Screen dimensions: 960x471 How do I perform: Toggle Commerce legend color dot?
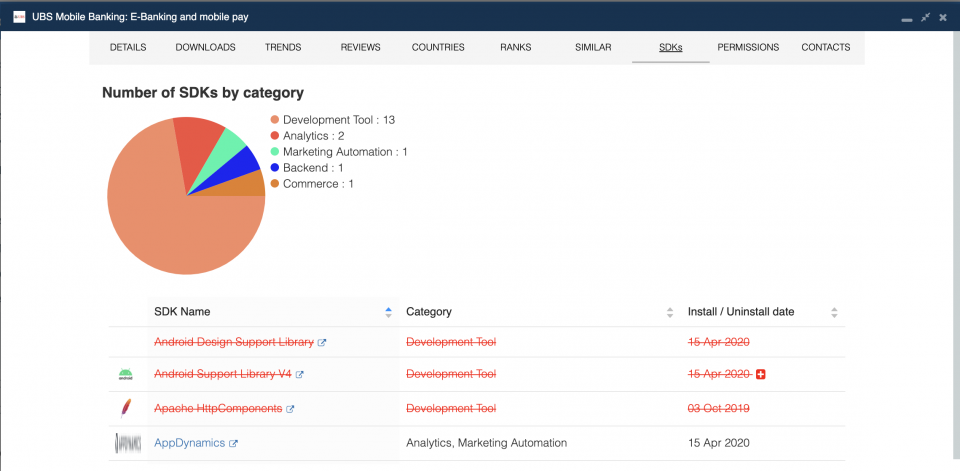tap(274, 184)
